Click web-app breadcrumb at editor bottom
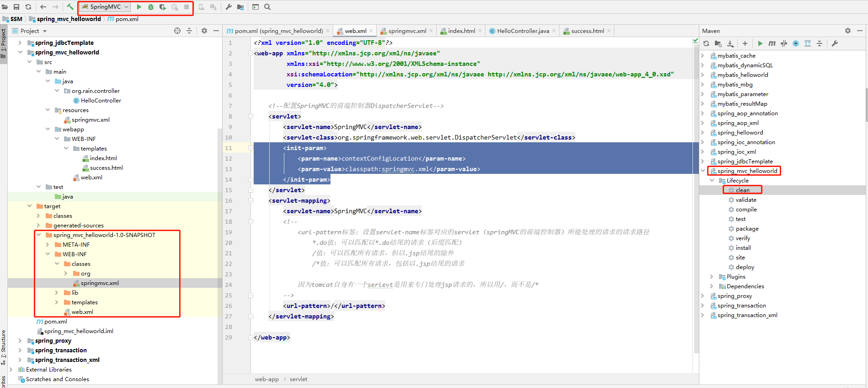Image resolution: width=868 pixels, height=388 pixels. click(x=267, y=379)
